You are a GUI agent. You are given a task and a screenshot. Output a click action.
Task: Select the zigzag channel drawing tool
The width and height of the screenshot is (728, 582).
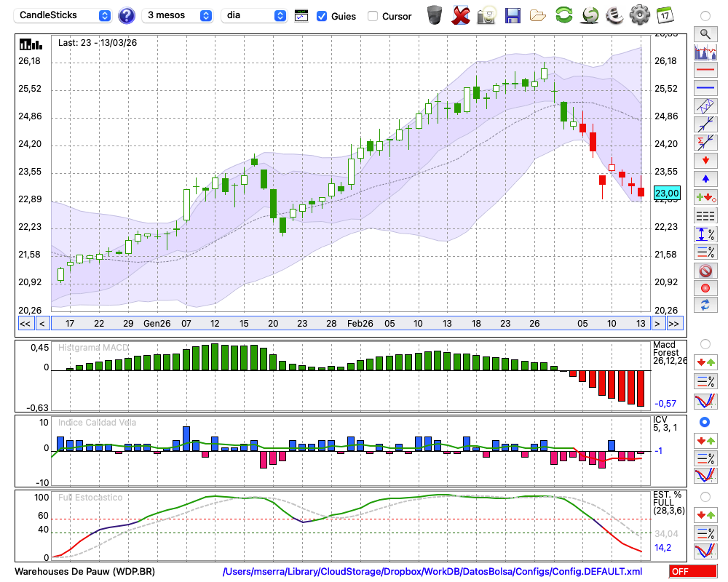click(705, 106)
